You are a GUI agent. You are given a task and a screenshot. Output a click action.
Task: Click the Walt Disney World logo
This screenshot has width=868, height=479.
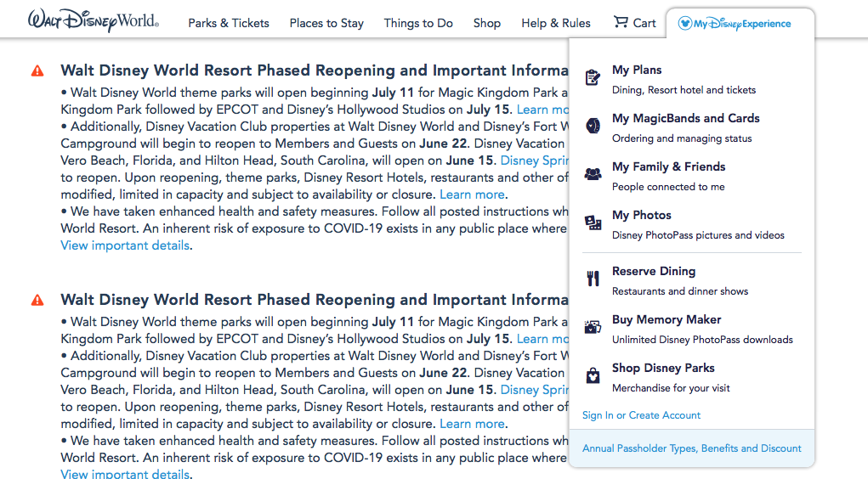(x=94, y=21)
